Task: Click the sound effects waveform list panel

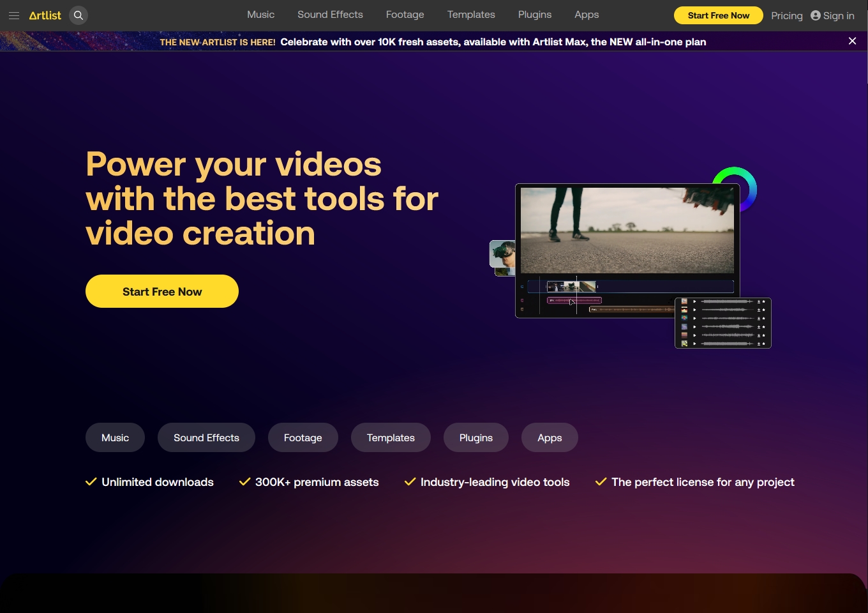Action: click(x=723, y=323)
